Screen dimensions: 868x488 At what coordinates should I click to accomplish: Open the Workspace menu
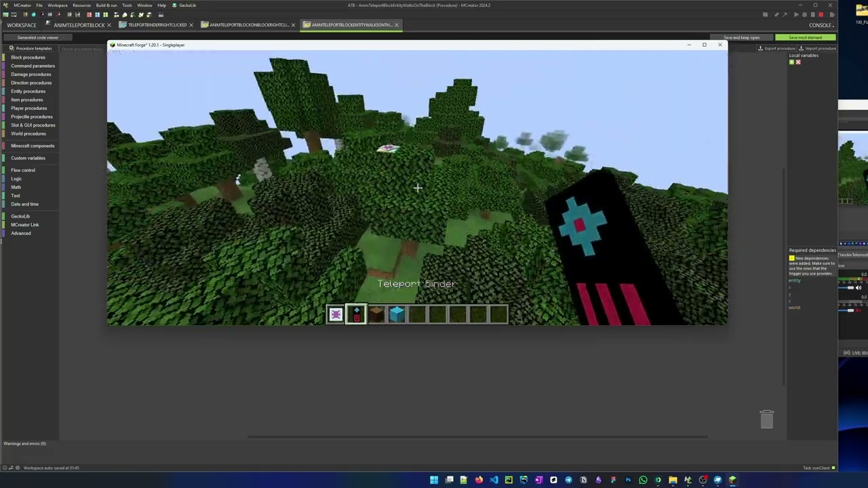coord(58,5)
